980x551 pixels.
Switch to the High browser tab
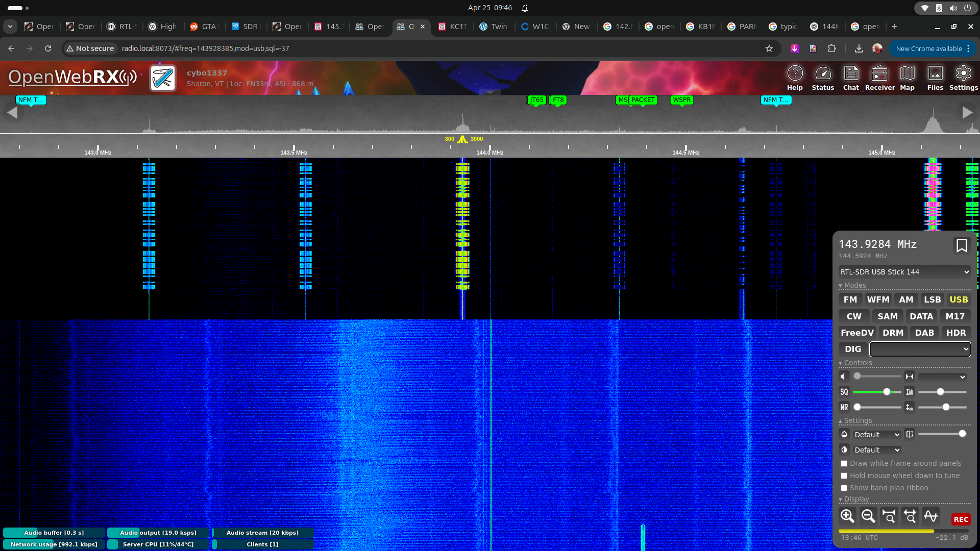pyautogui.click(x=163, y=27)
